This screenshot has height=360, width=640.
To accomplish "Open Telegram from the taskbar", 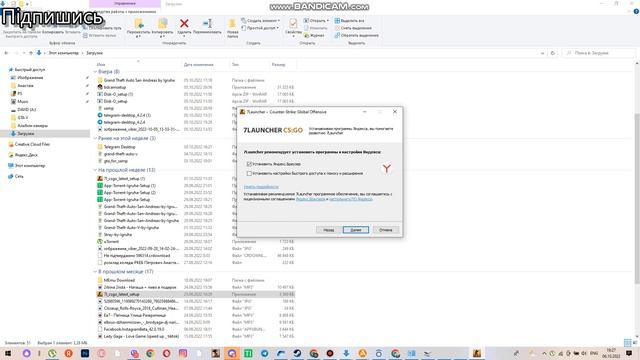I will pos(264,353).
